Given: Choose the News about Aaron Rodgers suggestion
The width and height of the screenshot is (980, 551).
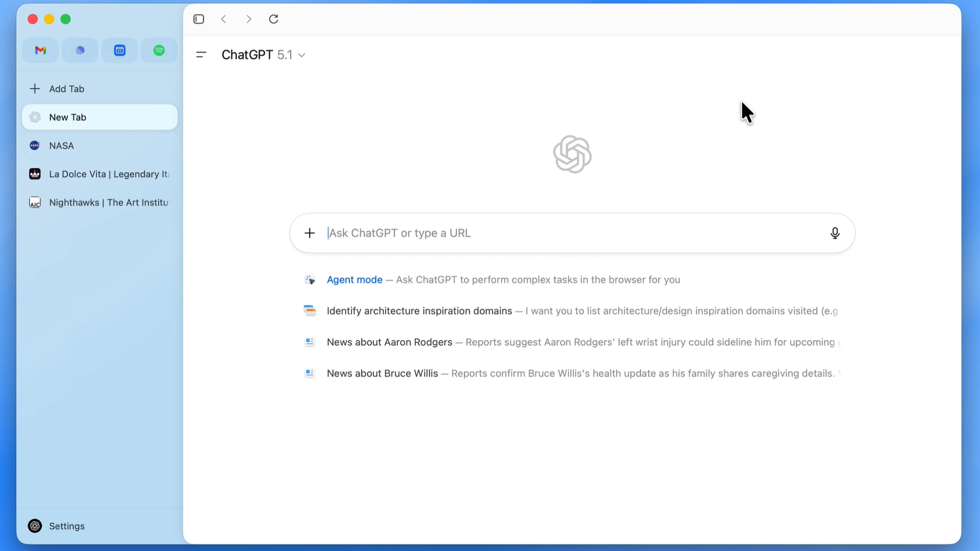Looking at the screenshot, I should (389, 342).
